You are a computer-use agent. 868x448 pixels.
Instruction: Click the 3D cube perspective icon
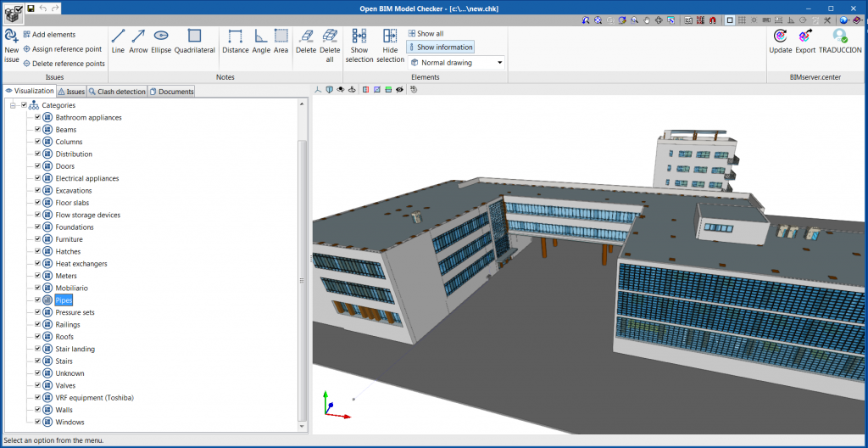(330, 90)
